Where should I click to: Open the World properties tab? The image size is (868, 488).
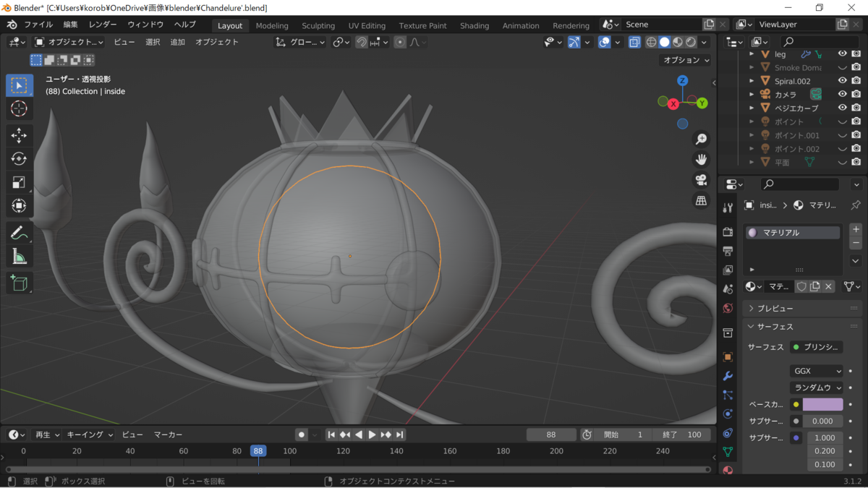[x=728, y=309]
